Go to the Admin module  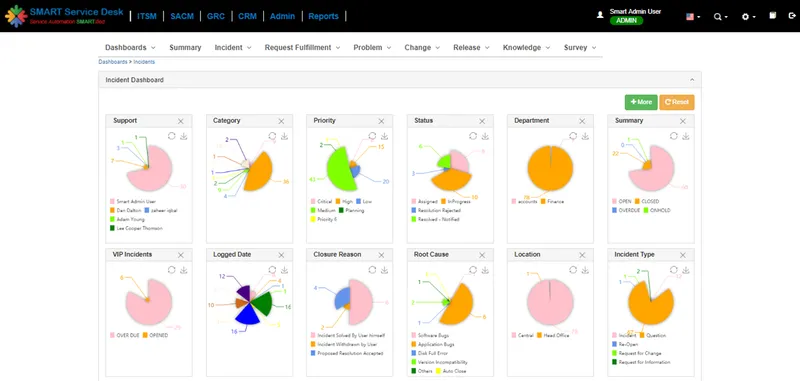(282, 16)
